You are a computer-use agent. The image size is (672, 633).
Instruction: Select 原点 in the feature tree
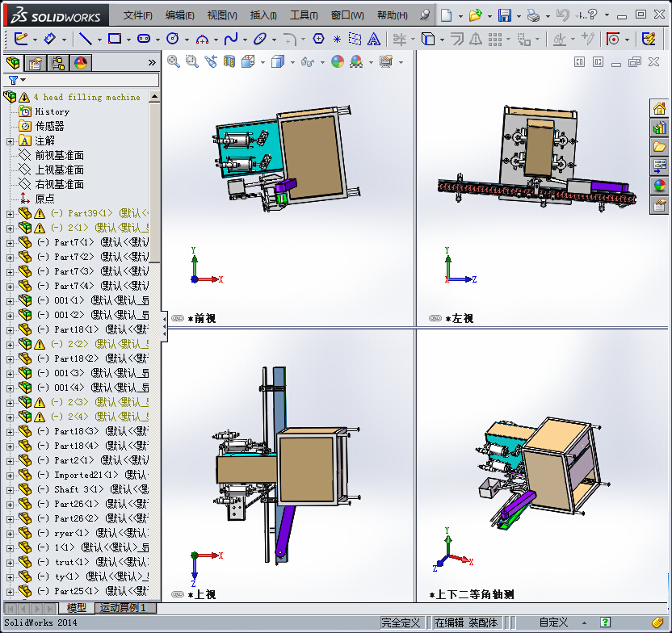[x=44, y=199]
